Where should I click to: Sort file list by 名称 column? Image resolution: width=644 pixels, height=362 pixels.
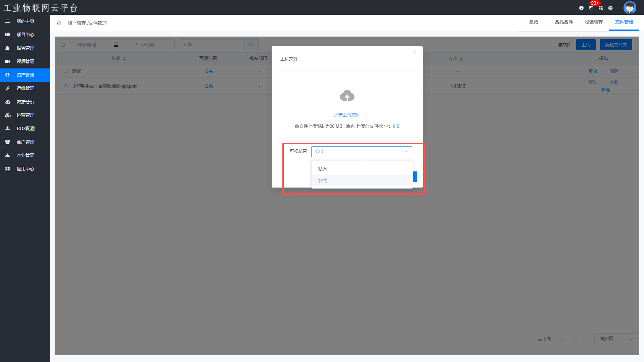click(124, 59)
